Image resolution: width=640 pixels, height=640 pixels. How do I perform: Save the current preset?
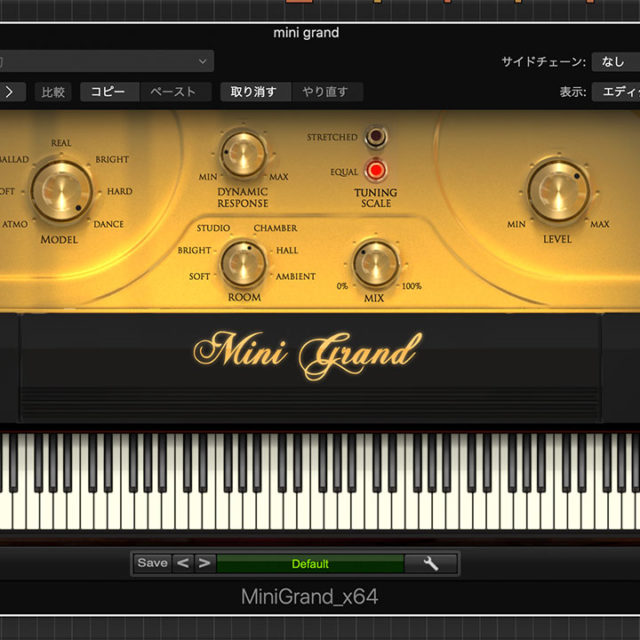153,564
